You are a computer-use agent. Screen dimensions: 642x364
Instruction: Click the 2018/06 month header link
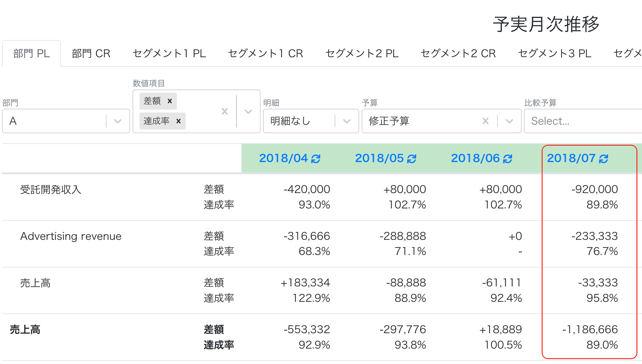[x=475, y=158]
